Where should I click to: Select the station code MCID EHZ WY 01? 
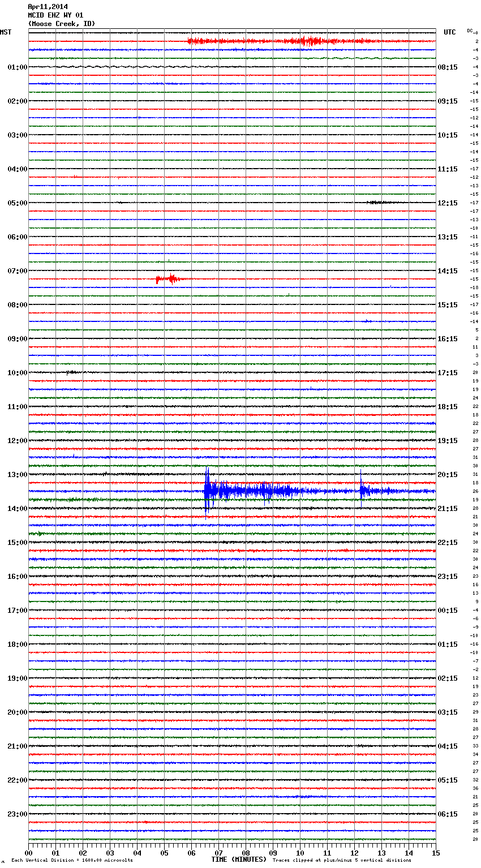[x=55, y=15]
